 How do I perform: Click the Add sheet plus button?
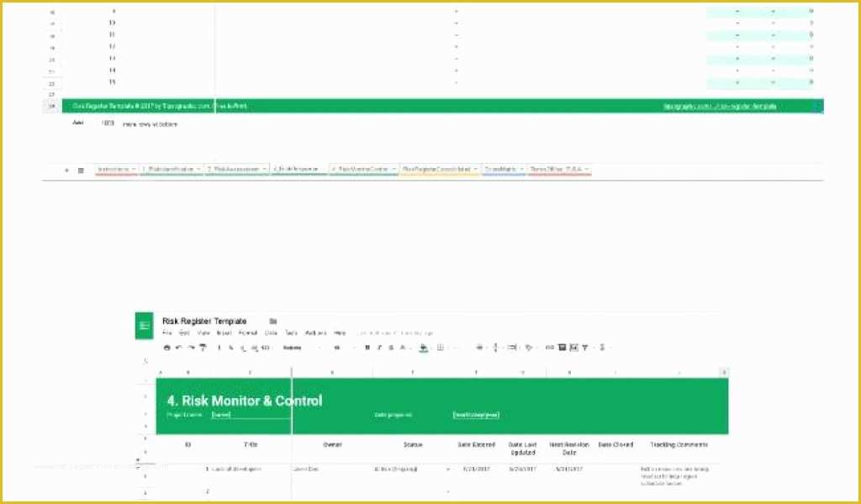pyautogui.click(x=67, y=171)
